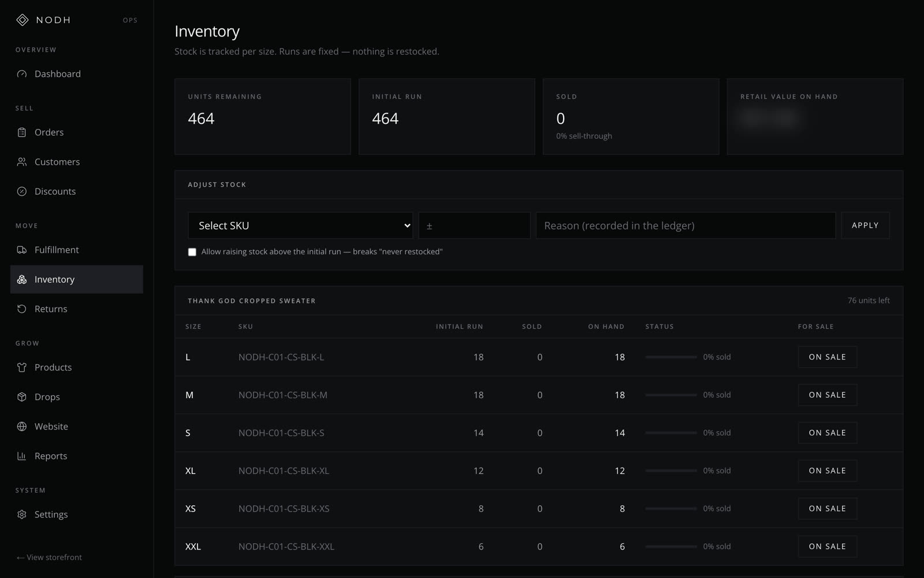924x578 pixels.
Task: Select the Returns arrow icon
Action: tap(22, 309)
